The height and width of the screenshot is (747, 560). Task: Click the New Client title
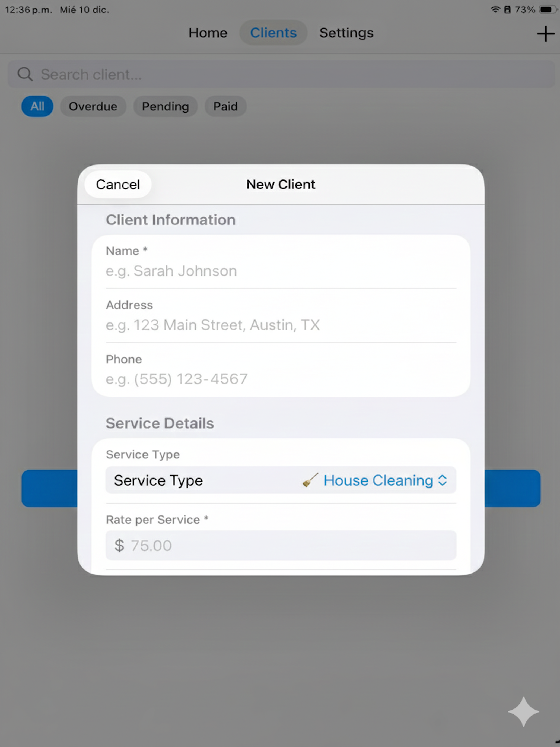pyautogui.click(x=281, y=184)
